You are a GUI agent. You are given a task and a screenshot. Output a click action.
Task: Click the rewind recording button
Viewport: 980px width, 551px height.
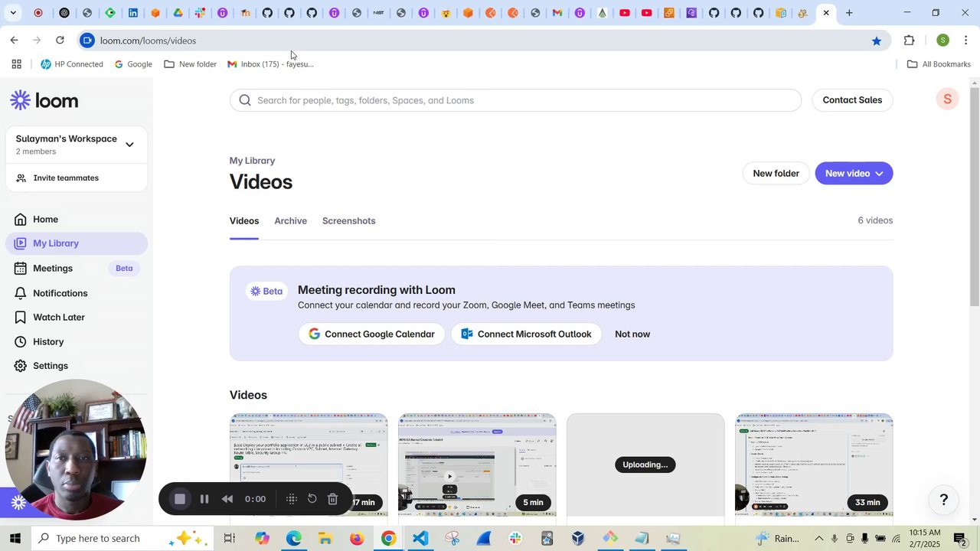227,500
